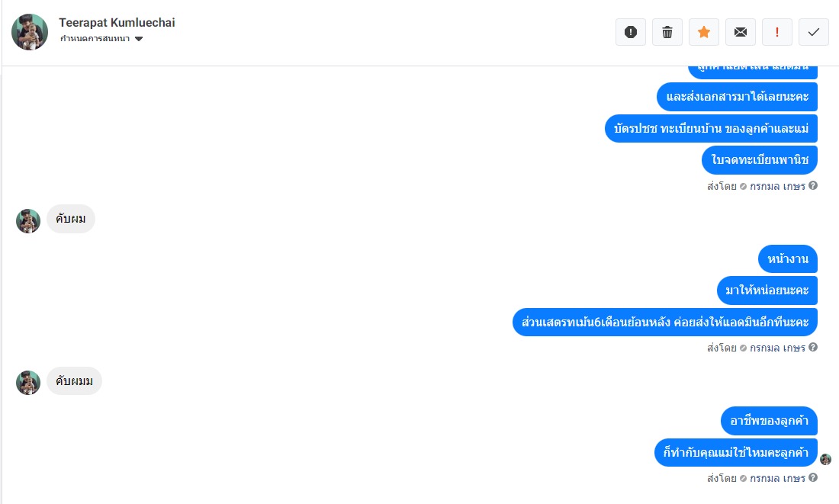Click help icon beside last กรกมล เกษร label

813,478
